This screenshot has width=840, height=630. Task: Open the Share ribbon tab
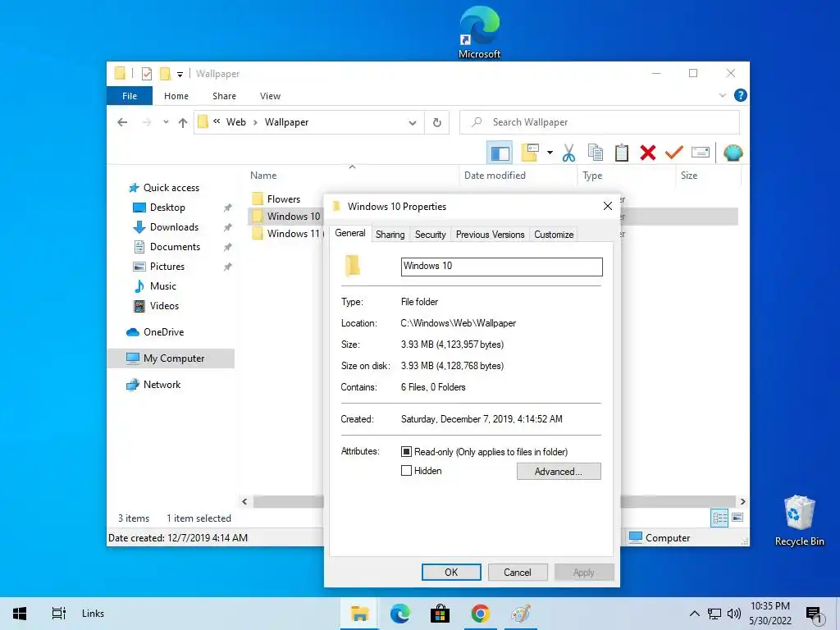click(224, 96)
